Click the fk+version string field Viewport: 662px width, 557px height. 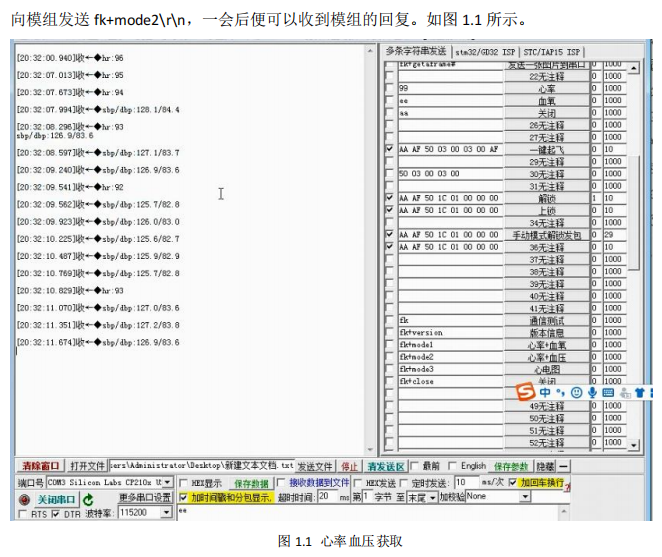coord(450,332)
